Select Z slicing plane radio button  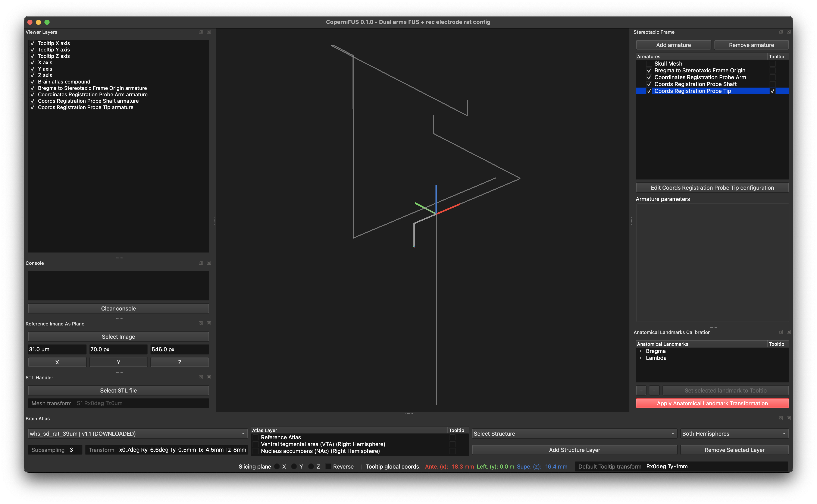311,466
